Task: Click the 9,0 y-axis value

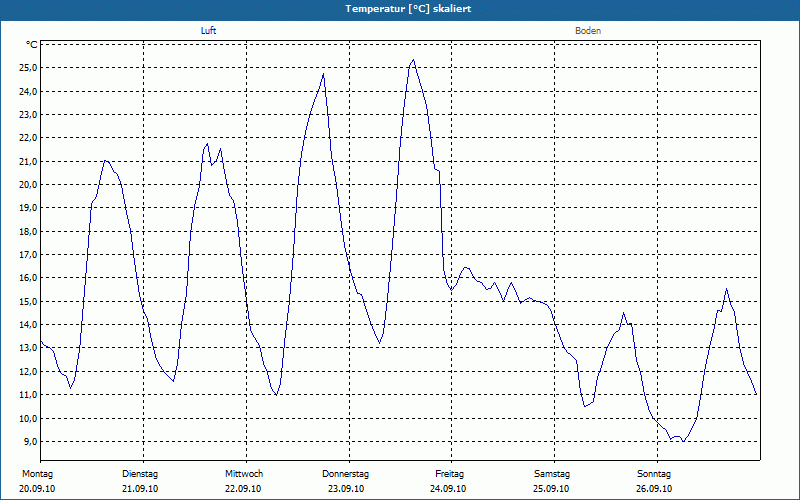Action: (30, 441)
